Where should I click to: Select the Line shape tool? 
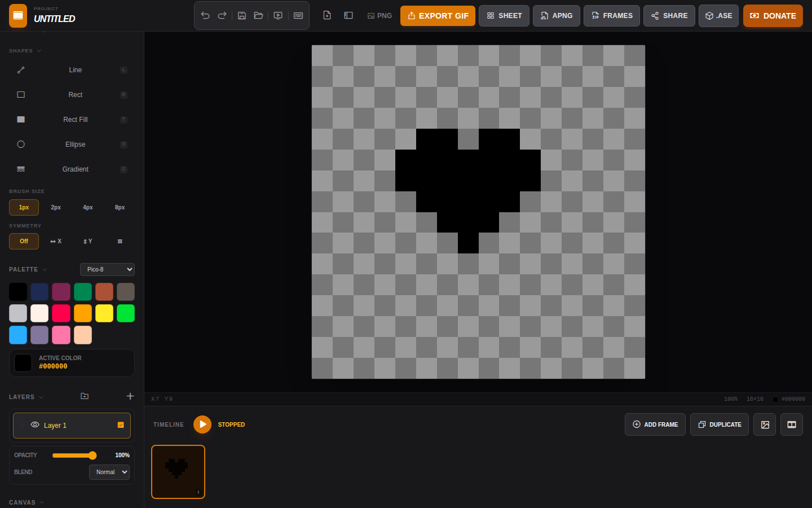72,70
